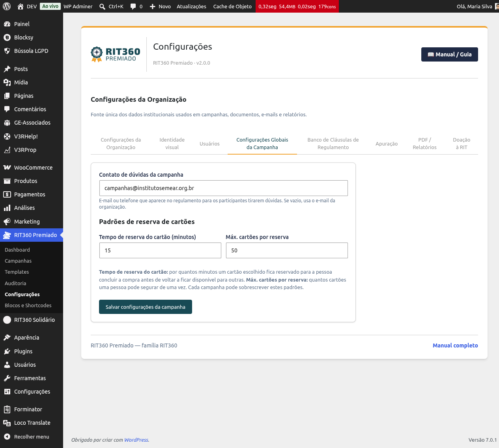Open the Pagamentos dollar icon
The height and width of the screenshot is (448, 499).
click(x=7, y=194)
